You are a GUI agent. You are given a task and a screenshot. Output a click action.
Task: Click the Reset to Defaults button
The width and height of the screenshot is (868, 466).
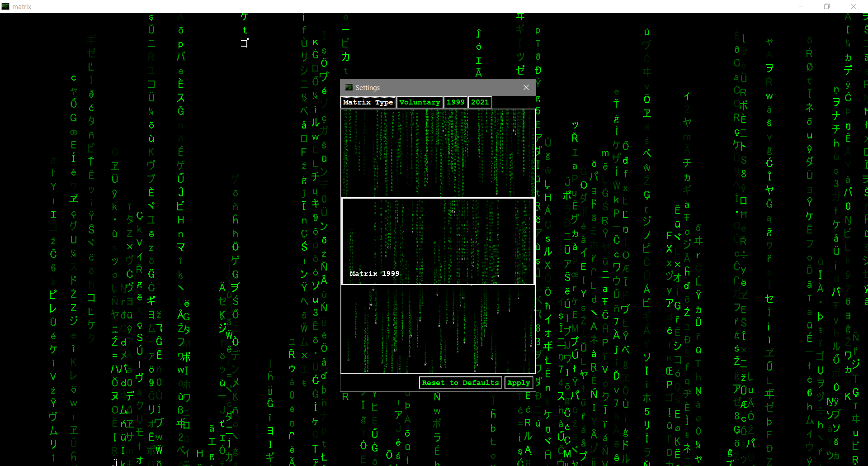click(x=460, y=383)
